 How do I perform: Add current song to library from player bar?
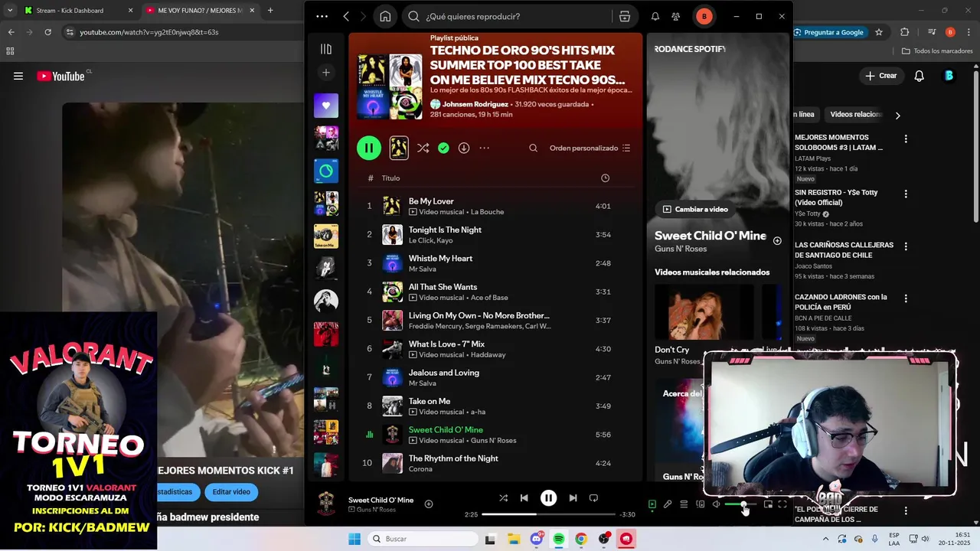(x=429, y=504)
